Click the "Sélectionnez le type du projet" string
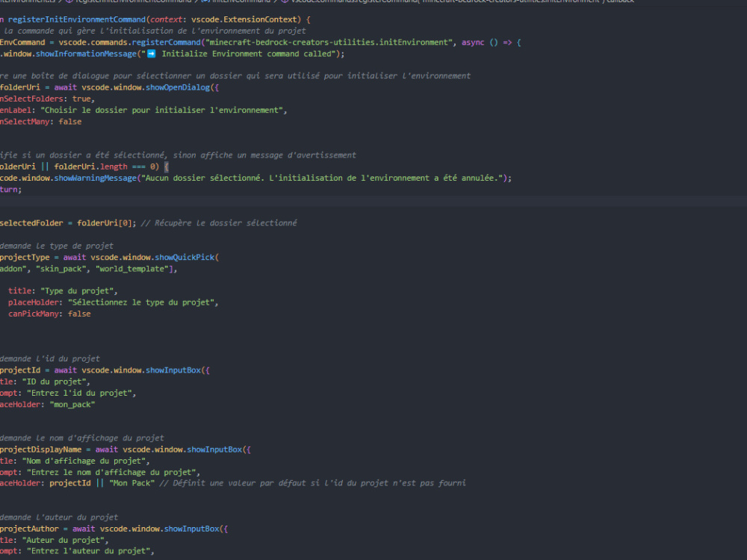Viewport: 747px width, 560px height. (x=141, y=302)
